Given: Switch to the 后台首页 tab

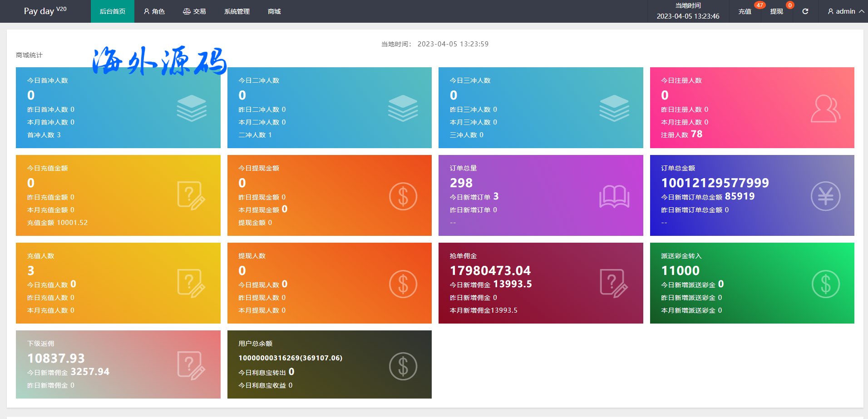Looking at the screenshot, I should [x=112, y=11].
